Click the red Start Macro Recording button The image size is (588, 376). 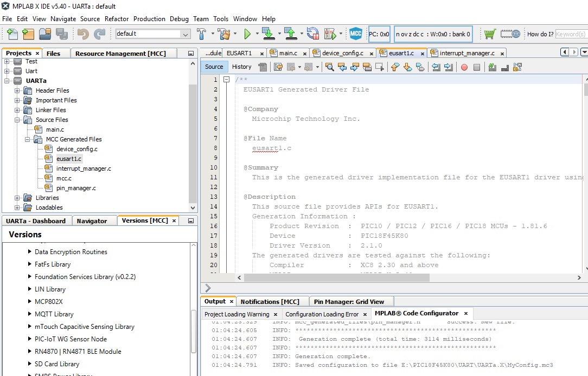(x=464, y=67)
